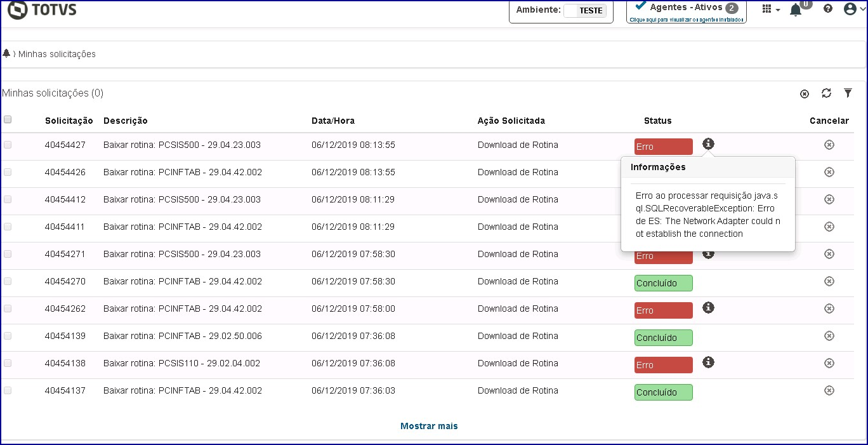
Task: Click the Erro status of request 40454427
Action: point(664,147)
